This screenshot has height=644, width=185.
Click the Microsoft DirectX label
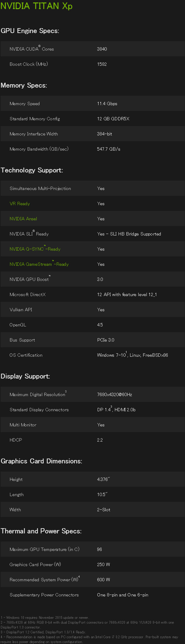pos(28,295)
